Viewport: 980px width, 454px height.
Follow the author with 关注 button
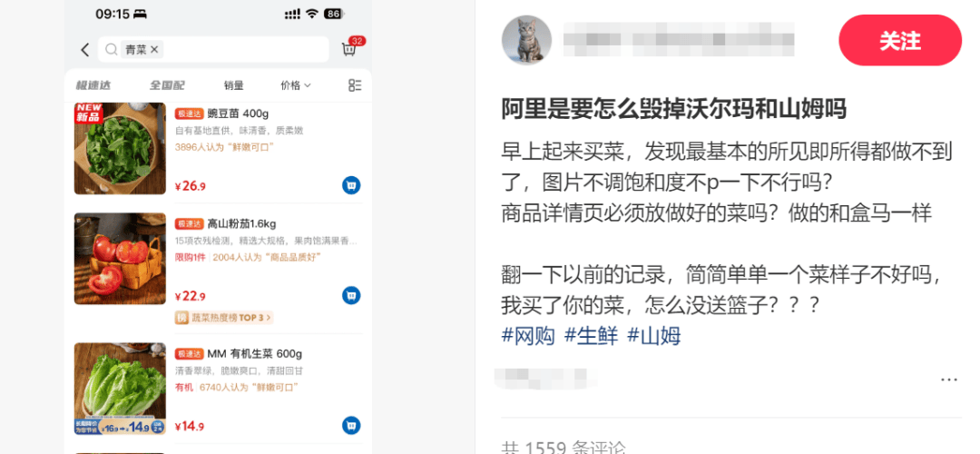pos(900,41)
